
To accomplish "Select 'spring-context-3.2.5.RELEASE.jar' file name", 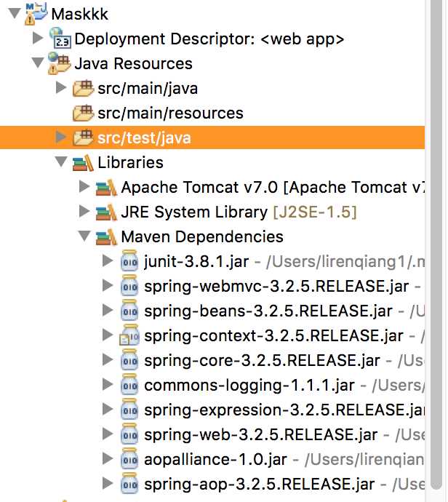I will pos(274,336).
